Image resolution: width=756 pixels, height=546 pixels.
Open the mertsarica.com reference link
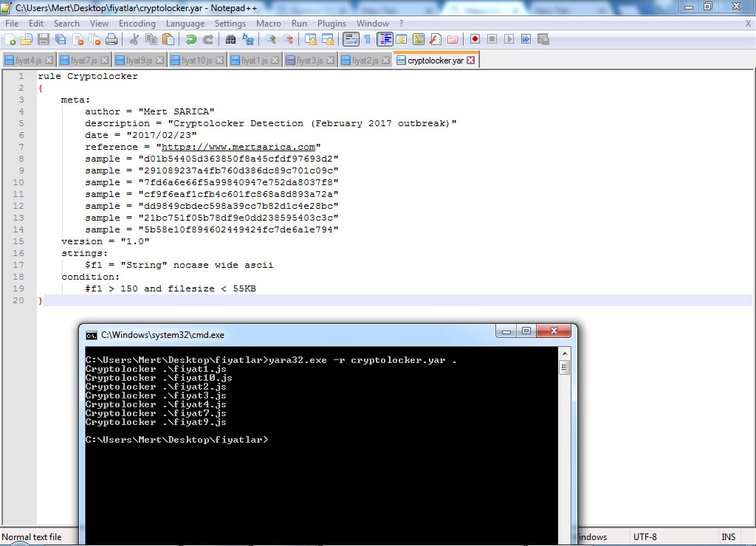(x=238, y=147)
